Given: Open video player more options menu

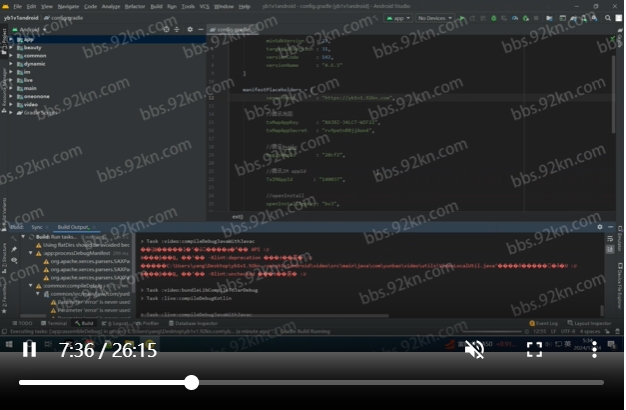Looking at the screenshot, I should [x=594, y=349].
